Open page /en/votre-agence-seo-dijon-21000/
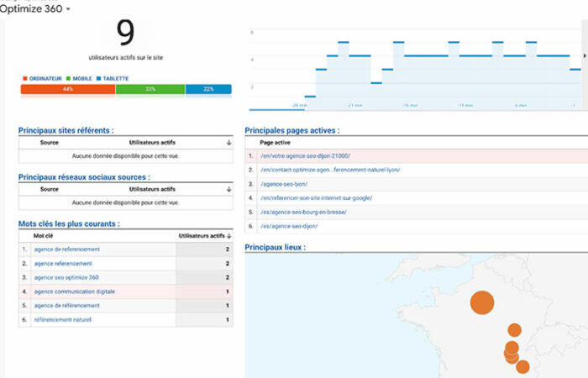The height and width of the screenshot is (378, 588). click(x=305, y=155)
